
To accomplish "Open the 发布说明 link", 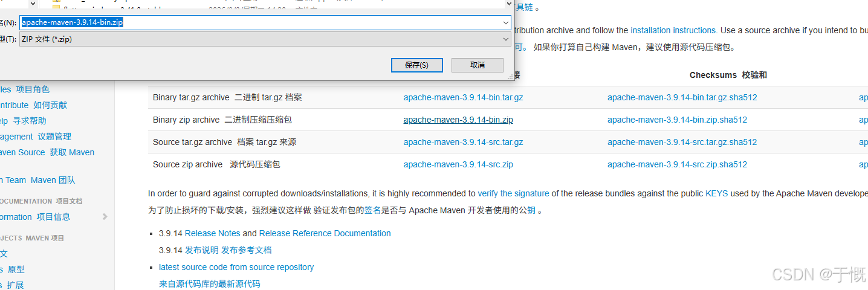I will 202,250.
